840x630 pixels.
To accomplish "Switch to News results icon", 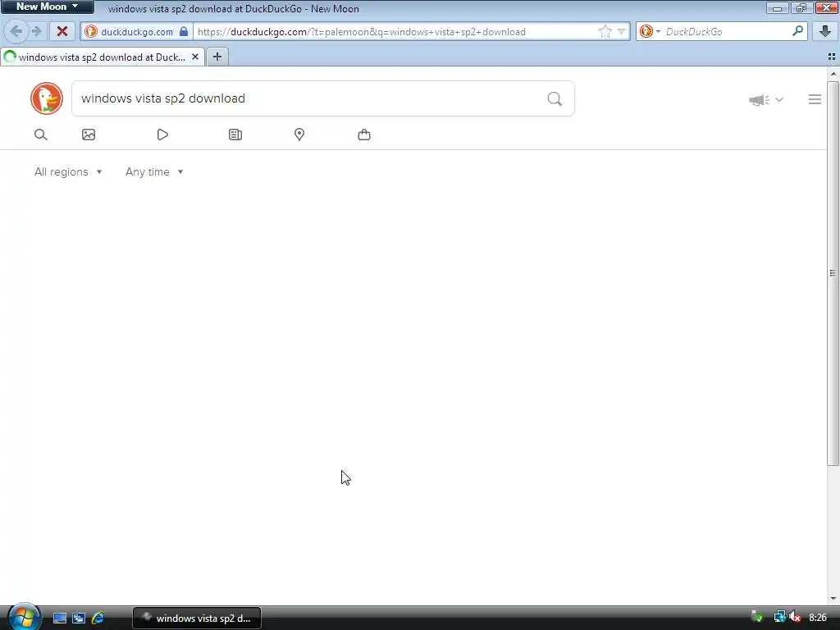I will click(235, 135).
